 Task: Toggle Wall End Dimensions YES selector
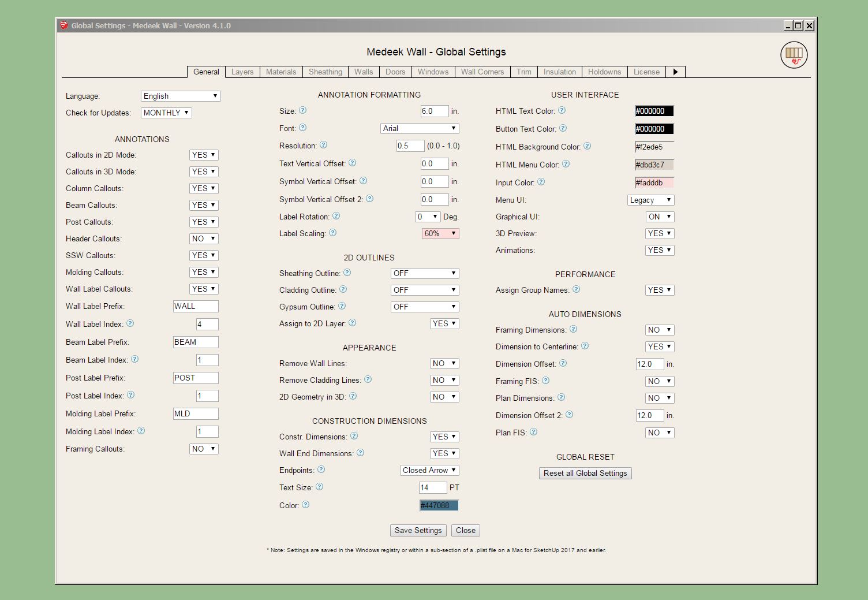click(444, 453)
